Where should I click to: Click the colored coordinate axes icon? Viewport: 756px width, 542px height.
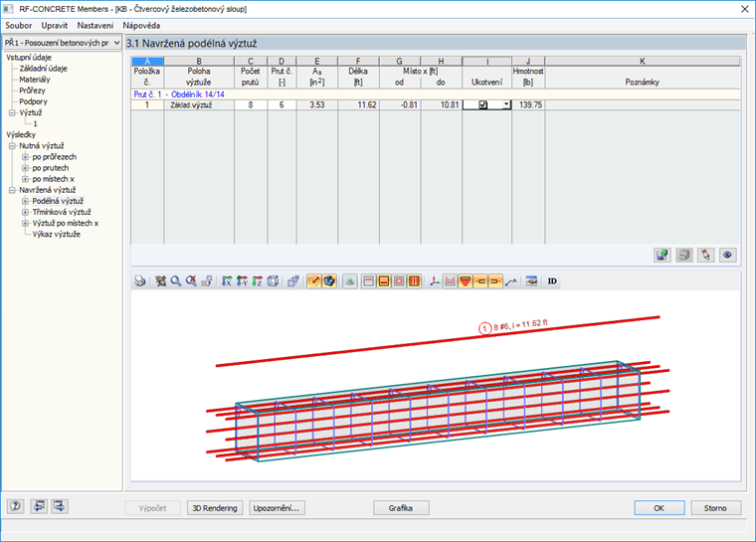coord(435,281)
